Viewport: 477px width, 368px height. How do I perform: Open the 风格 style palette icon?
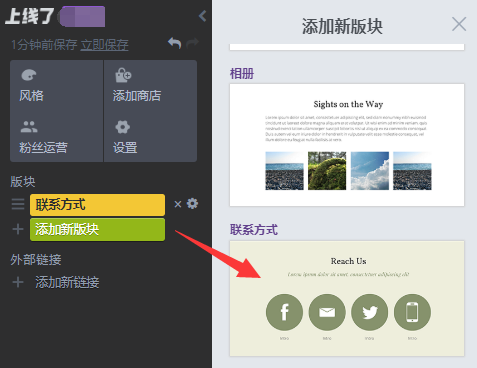(29, 75)
